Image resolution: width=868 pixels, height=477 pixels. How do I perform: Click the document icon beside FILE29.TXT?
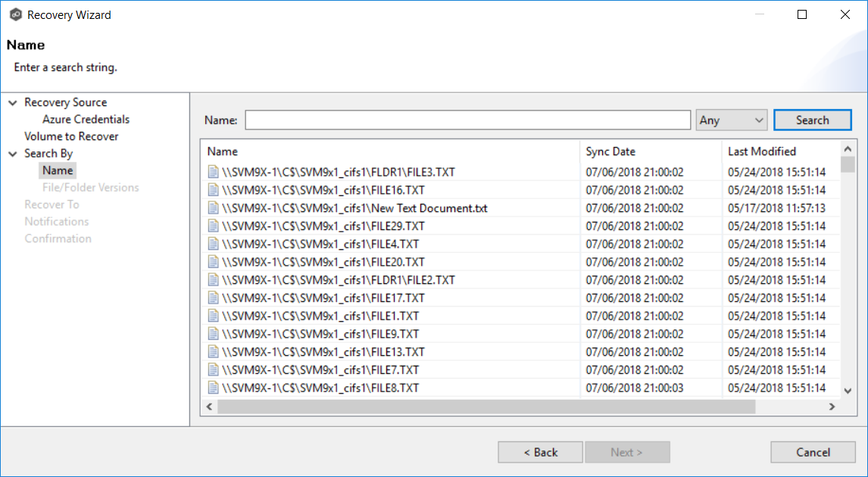point(213,226)
